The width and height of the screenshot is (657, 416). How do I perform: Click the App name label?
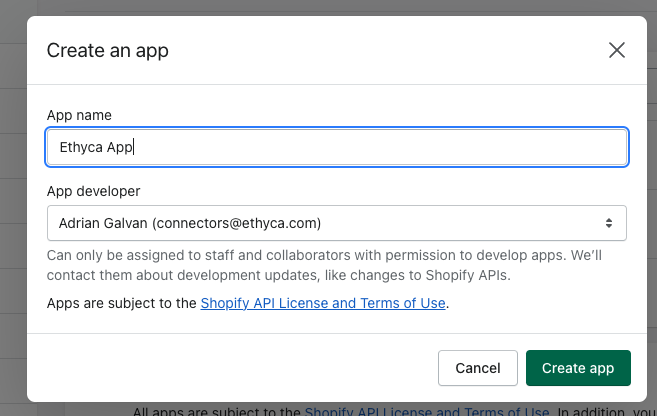point(79,115)
